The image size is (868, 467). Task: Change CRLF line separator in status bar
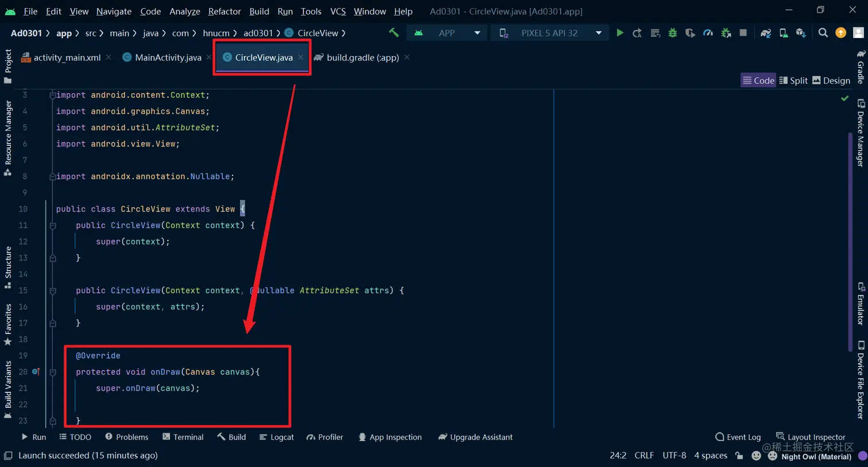click(644, 456)
